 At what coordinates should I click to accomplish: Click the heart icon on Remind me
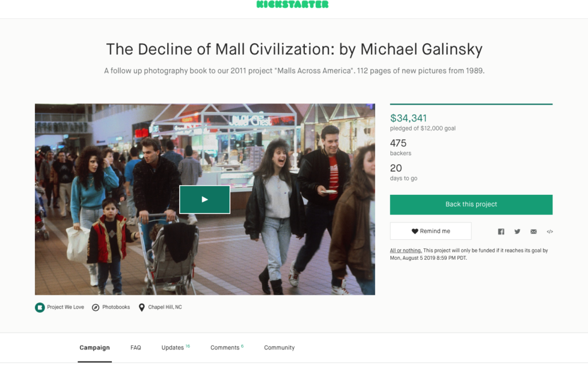point(415,231)
